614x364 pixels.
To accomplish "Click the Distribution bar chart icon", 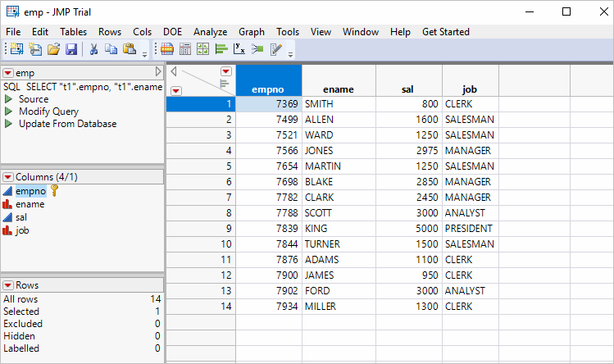I will [221, 49].
